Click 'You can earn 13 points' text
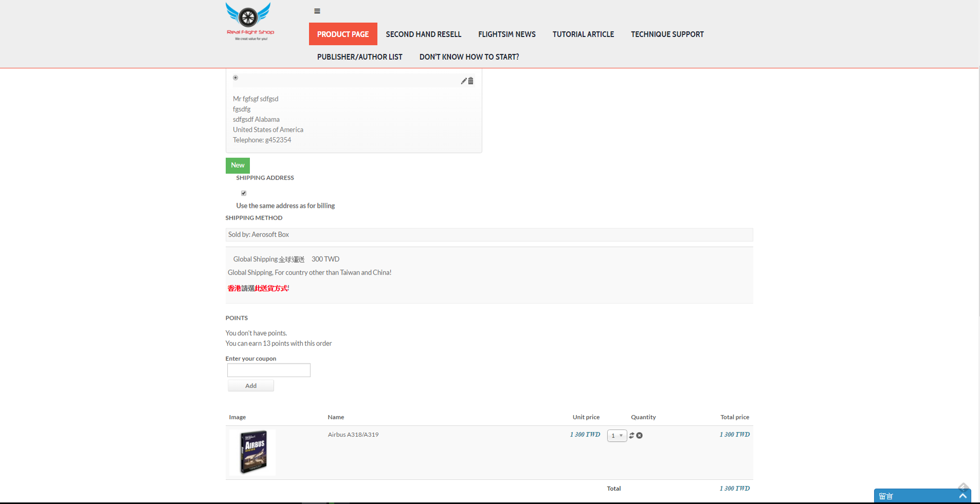This screenshot has height=504, width=980. point(279,344)
